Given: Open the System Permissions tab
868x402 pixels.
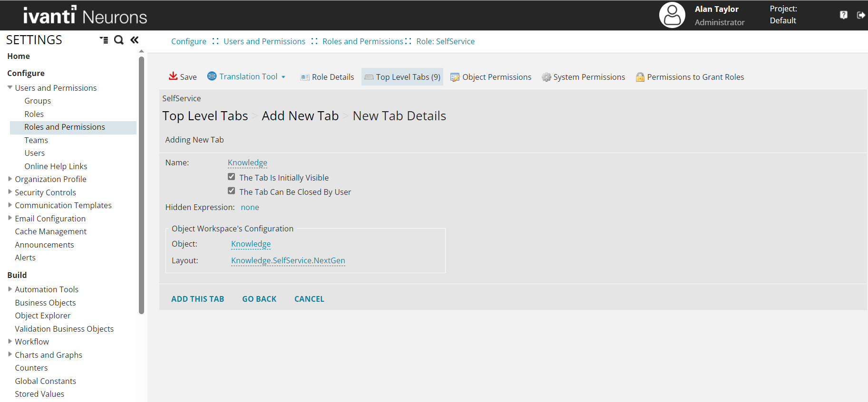Looking at the screenshot, I should pos(584,77).
